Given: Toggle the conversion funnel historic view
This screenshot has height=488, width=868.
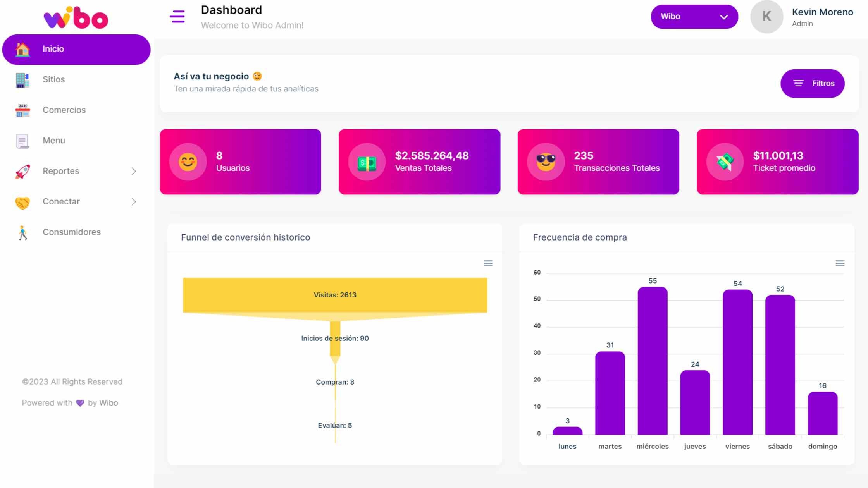Looking at the screenshot, I should click(488, 263).
